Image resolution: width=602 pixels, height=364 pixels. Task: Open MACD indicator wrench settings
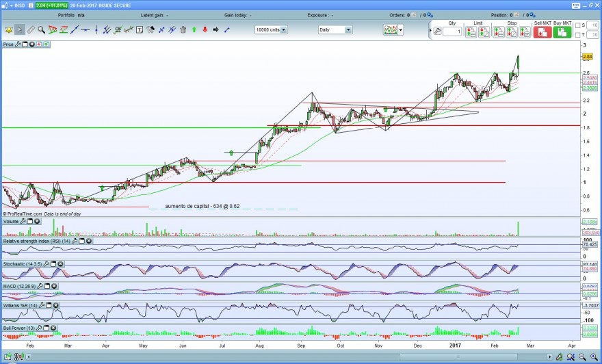(x=40, y=287)
